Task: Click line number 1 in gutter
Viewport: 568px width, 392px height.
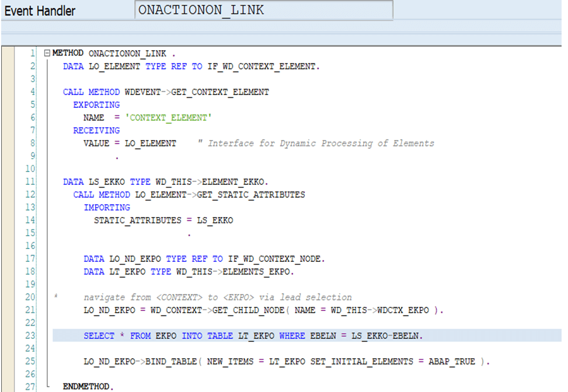Action: click(33, 53)
